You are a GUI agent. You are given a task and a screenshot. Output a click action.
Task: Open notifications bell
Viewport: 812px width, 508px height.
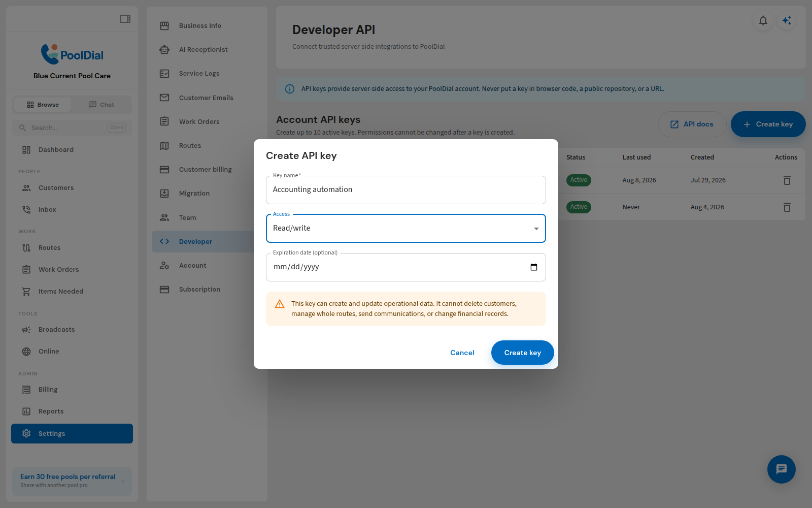tap(763, 20)
